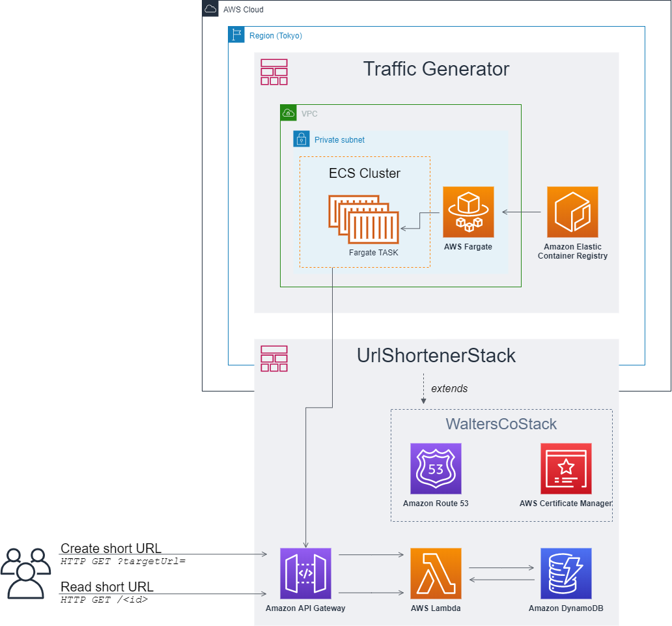Click the 'UrlShortenerStack' title text
Viewport: 672px width, 626px height.
pyautogui.click(x=436, y=356)
